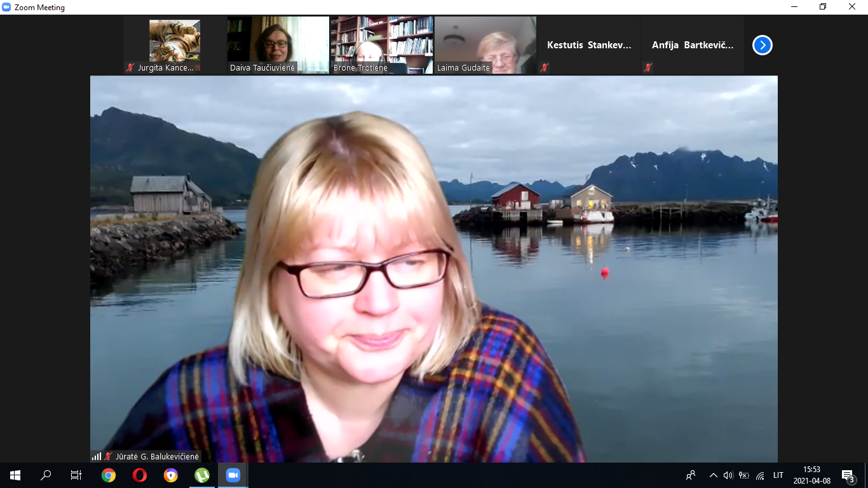Open Task View on taskbar
Viewport: 868px width, 488px height.
click(76, 475)
